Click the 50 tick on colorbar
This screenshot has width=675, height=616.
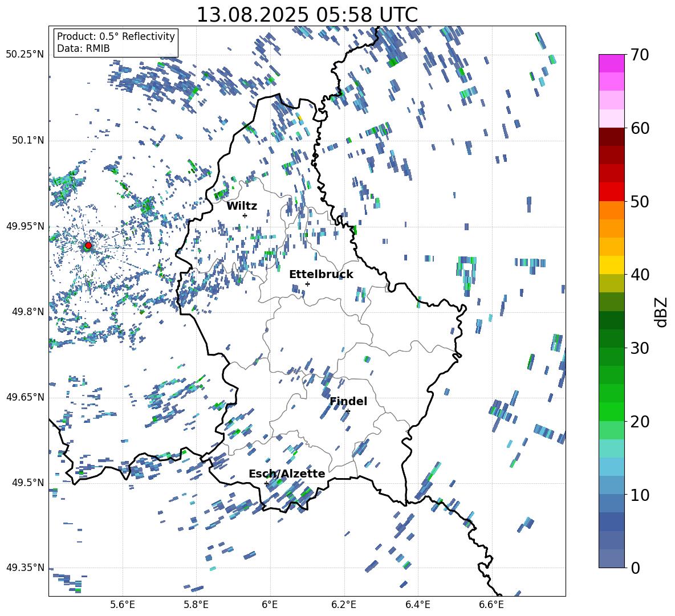(640, 201)
